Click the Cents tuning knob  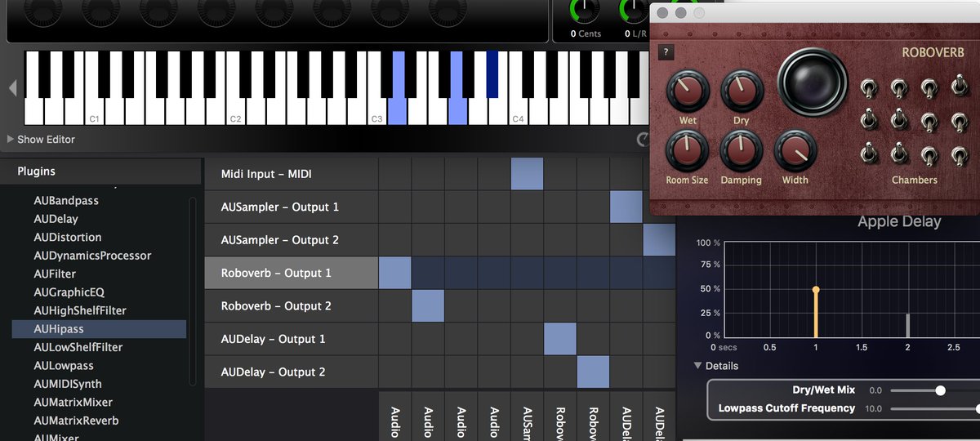click(585, 10)
